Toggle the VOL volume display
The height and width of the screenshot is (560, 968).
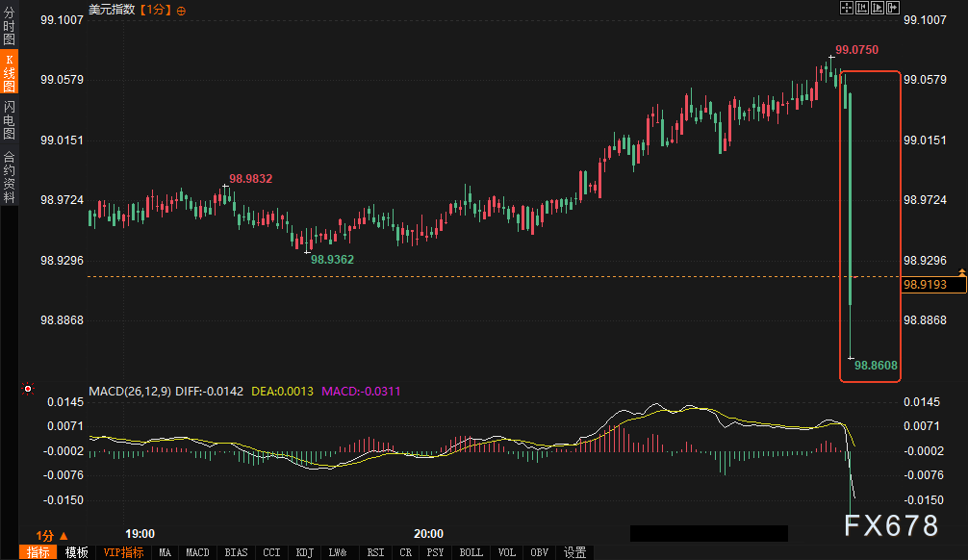506,552
